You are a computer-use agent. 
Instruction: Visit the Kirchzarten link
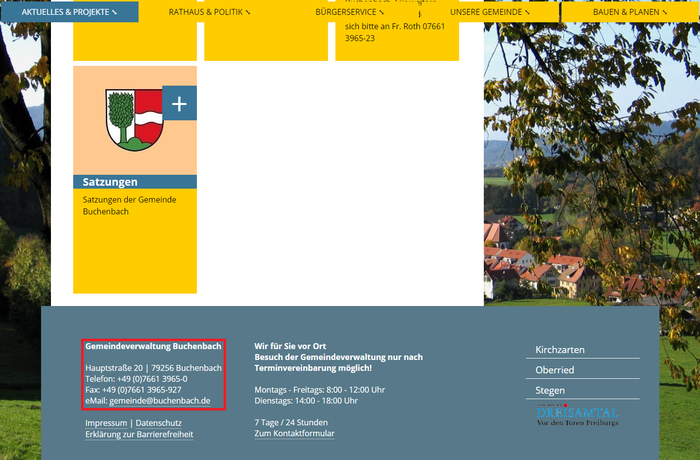coord(560,350)
